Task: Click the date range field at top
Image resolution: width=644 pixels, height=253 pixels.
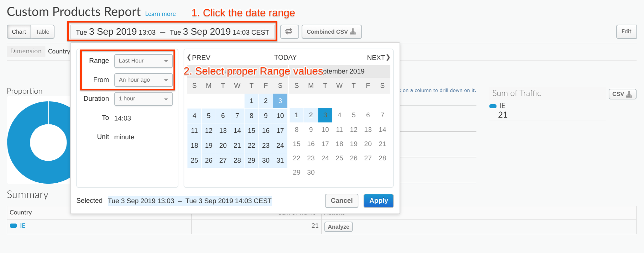Action: [x=173, y=32]
